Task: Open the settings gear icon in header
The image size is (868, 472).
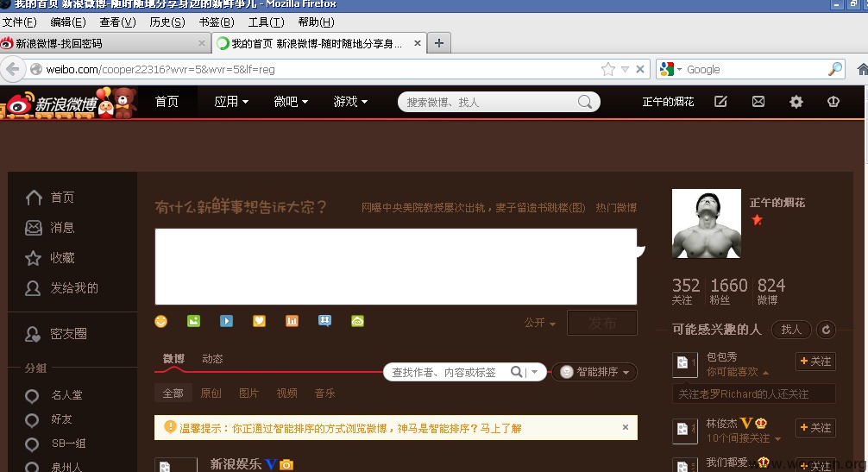Action: pyautogui.click(x=796, y=101)
